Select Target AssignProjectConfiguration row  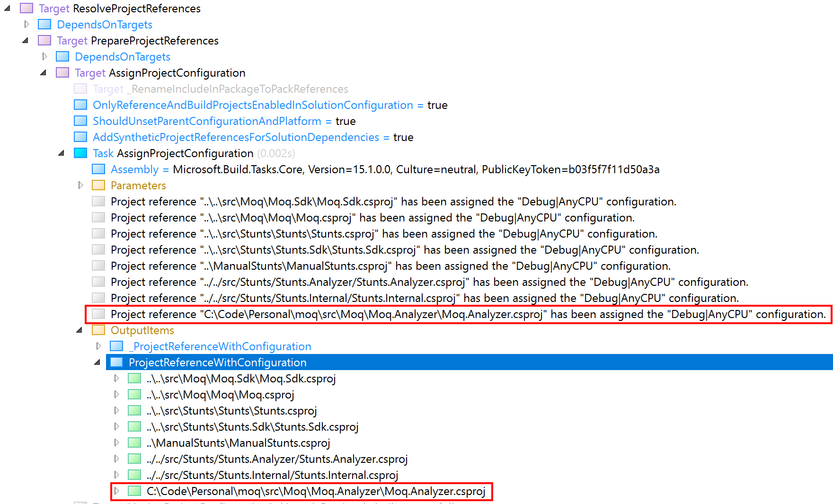pyautogui.click(x=160, y=73)
